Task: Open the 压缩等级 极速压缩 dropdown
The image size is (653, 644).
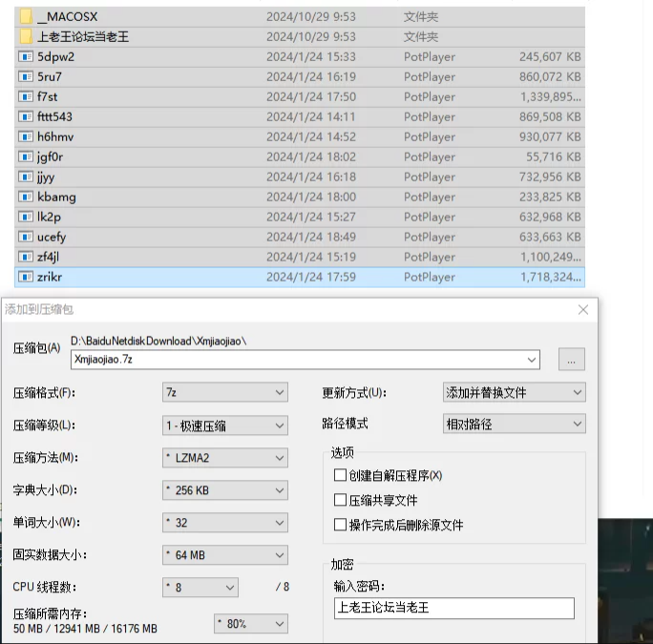Action: coord(225,426)
